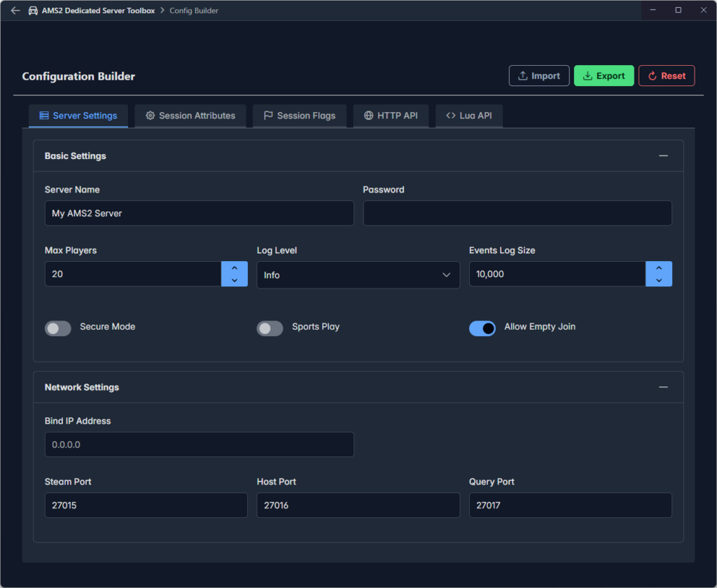Click the red Reset button
The image size is (717, 588).
pos(666,76)
